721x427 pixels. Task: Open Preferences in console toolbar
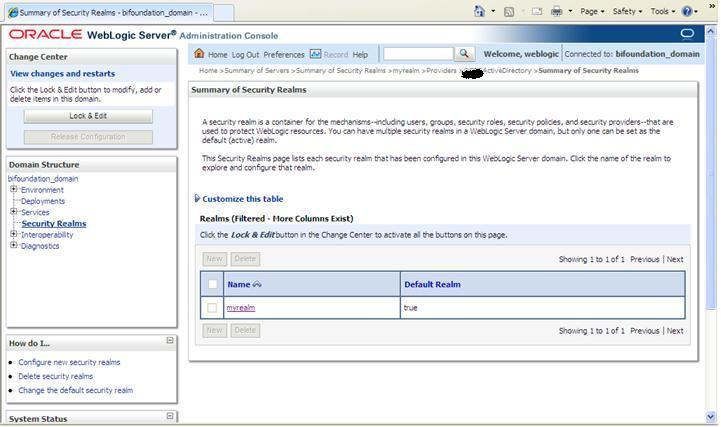click(284, 54)
